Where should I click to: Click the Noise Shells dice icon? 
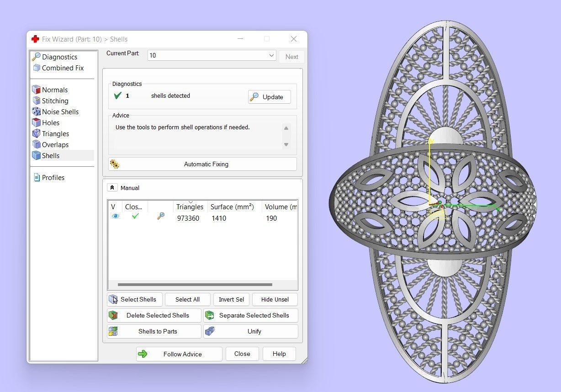(x=36, y=112)
